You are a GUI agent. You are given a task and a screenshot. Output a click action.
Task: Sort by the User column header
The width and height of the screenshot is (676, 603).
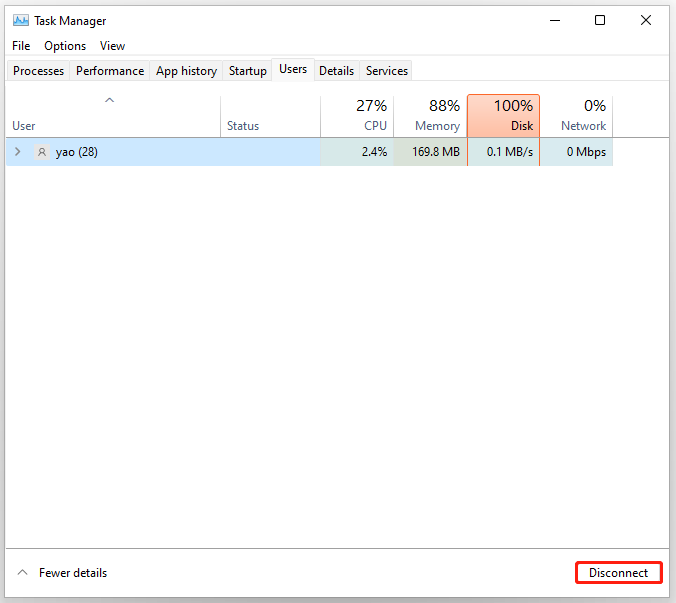point(113,116)
